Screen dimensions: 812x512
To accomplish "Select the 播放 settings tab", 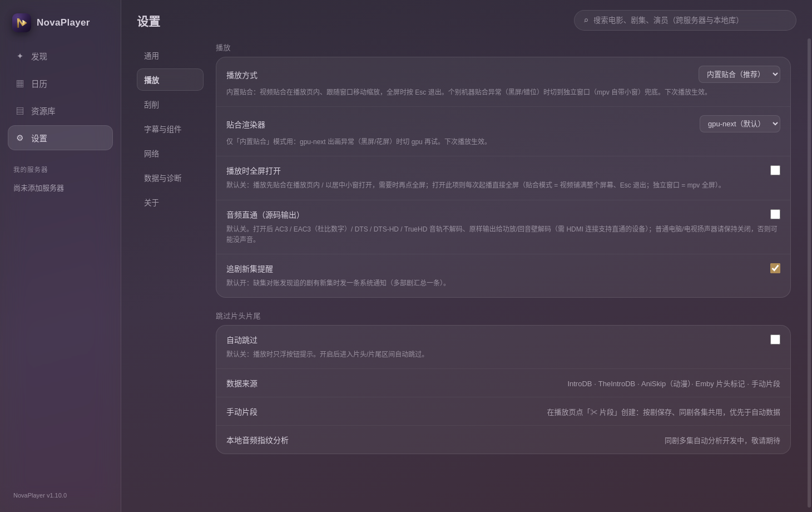I will pos(170,80).
